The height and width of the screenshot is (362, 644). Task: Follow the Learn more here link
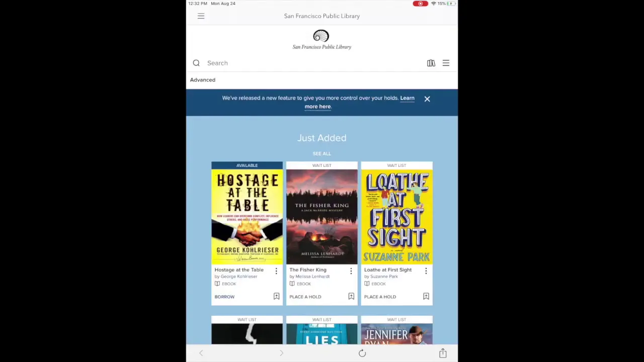pos(359,102)
